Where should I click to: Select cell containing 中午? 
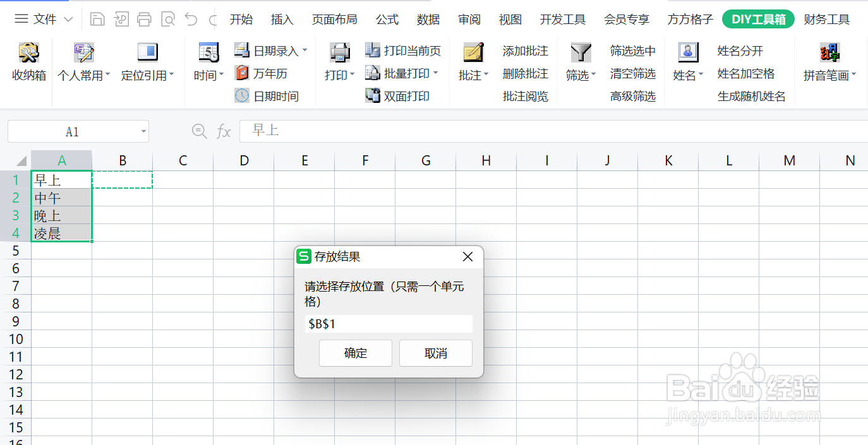61,198
